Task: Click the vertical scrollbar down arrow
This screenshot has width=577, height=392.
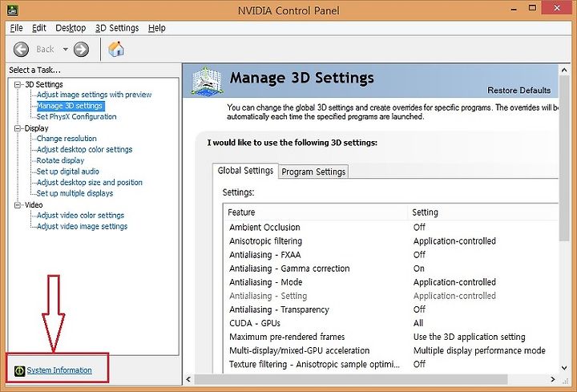Action: 564,368
